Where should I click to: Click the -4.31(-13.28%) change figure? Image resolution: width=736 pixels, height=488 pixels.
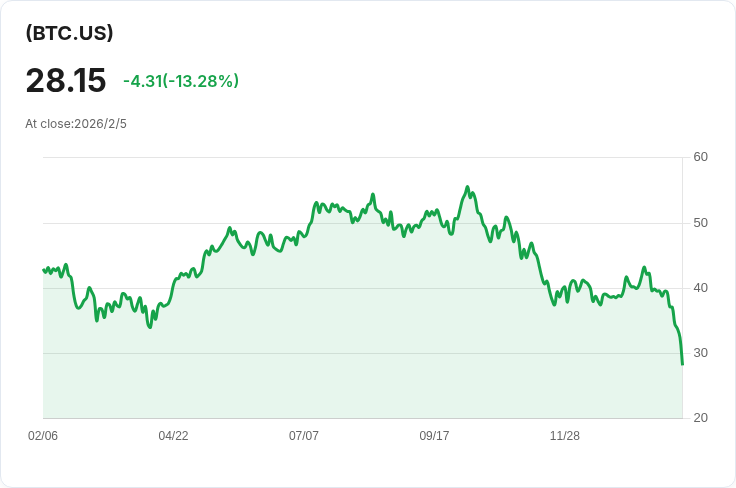point(181,81)
